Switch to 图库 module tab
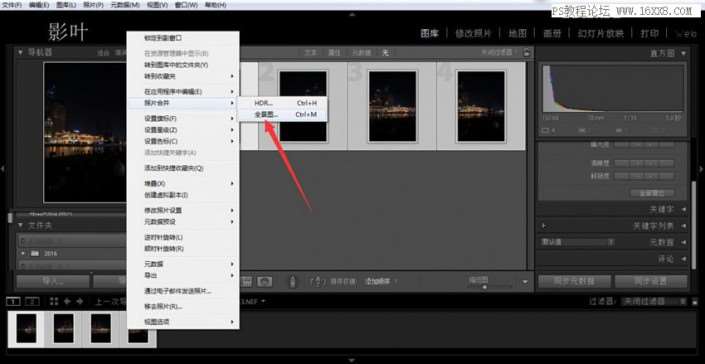705x364 pixels. click(x=429, y=33)
